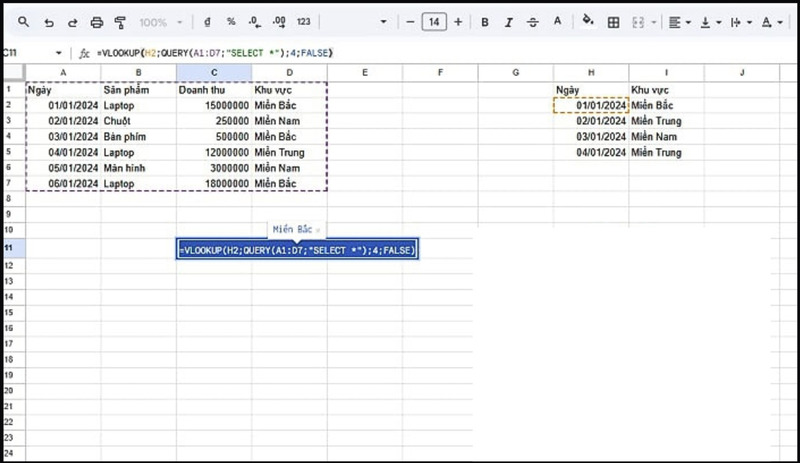
Task: Select cell with 15000000
Action: (x=214, y=106)
